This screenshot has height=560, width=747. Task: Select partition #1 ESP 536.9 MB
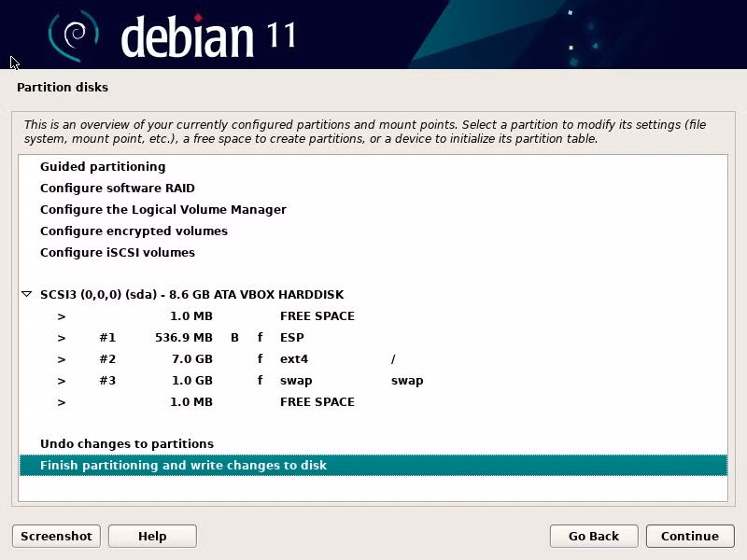point(373,338)
